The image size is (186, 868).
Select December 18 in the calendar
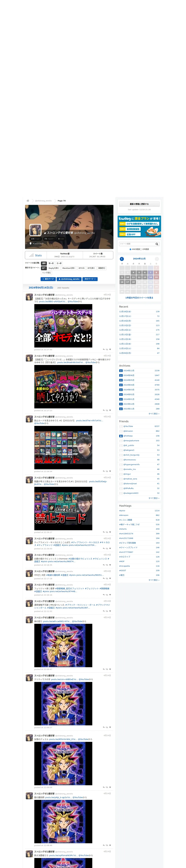tap(133, 282)
